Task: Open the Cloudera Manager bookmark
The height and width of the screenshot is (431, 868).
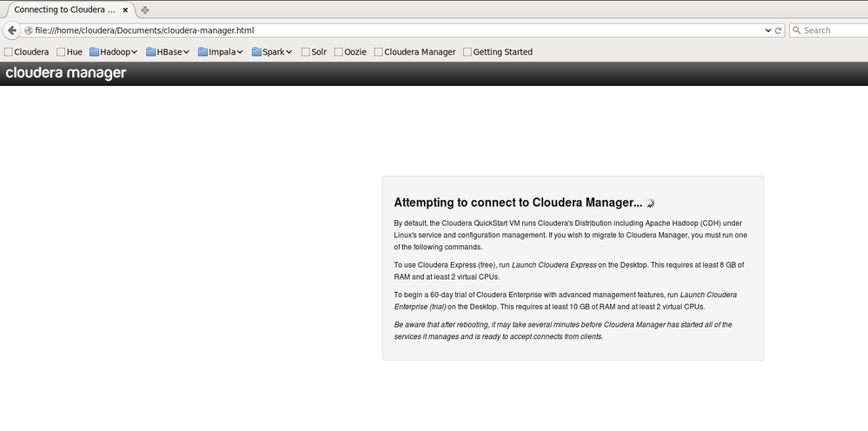Action: pyautogui.click(x=414, y=52)
